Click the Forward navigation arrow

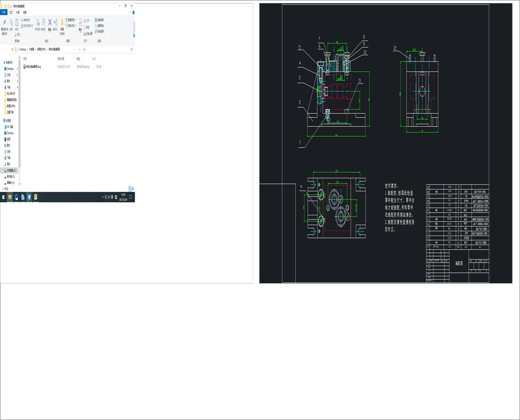pyautogui.click(x=7, y=49)
